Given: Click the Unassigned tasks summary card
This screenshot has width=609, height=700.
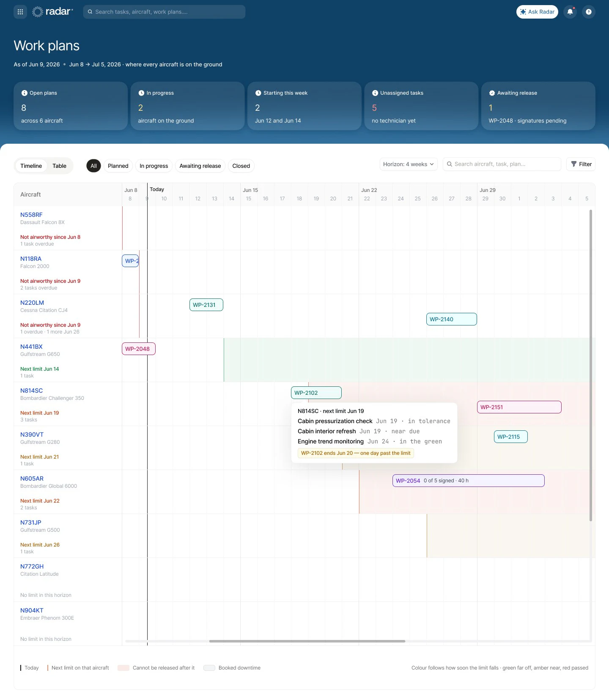Looking at the screenshot, I should [x=421, y=106].
